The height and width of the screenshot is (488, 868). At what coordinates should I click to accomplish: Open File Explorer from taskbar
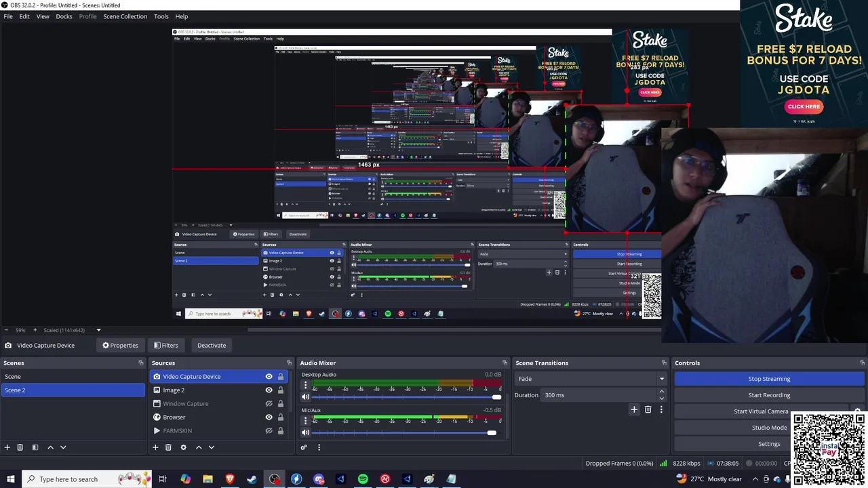[x=208, y=479]
